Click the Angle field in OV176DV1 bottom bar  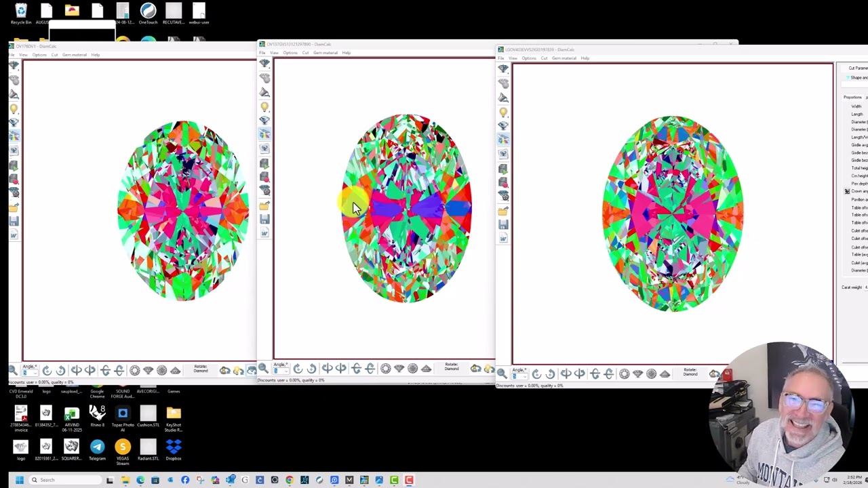pos(30,373)
